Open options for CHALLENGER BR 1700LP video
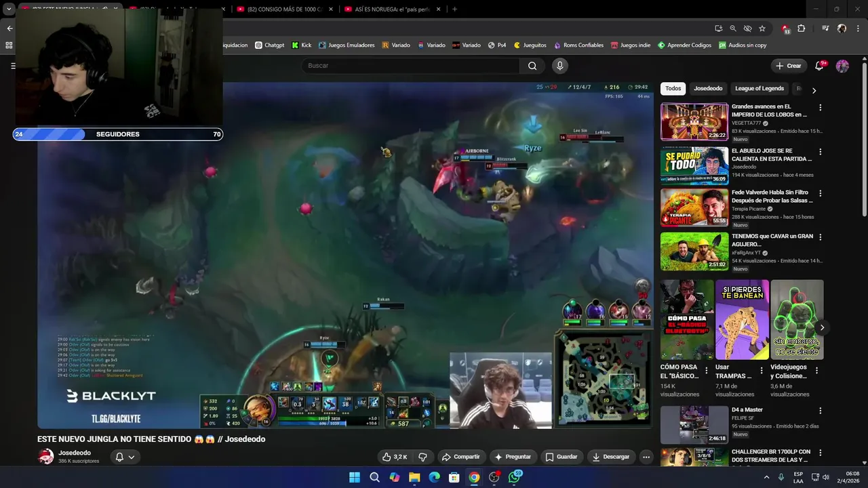The image size is (868, 488). click(x=820, y=453)
